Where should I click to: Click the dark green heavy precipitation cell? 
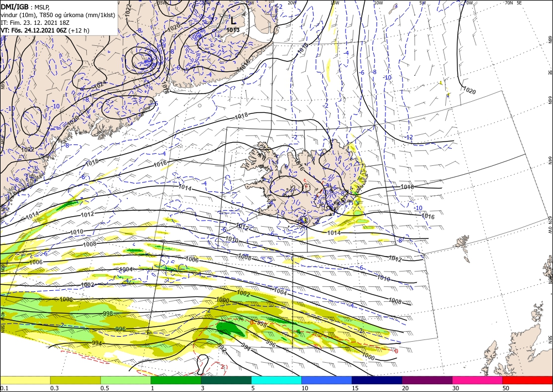click(x=230, y=330)
